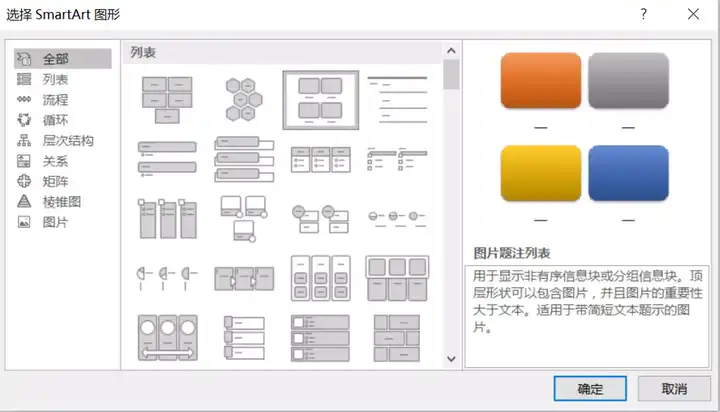Viewport: 720px width, 412px height.
Task: Click the gray block in preview
Action: pos(628,80)
